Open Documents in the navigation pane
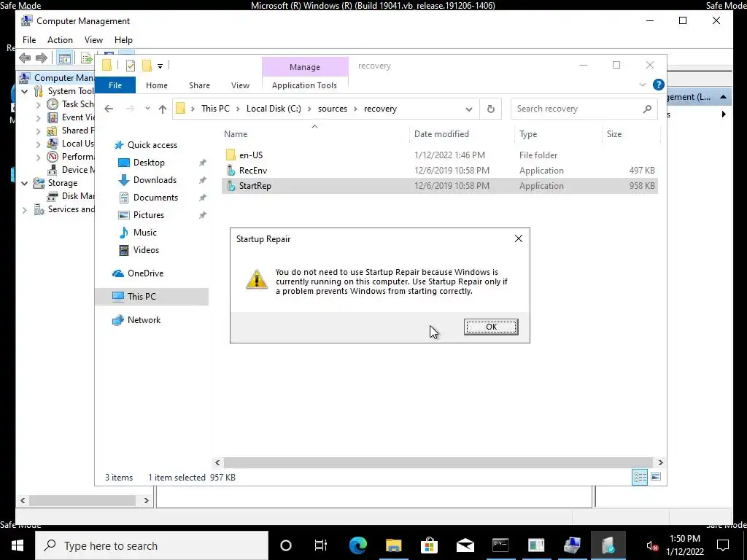 (155, 197)
